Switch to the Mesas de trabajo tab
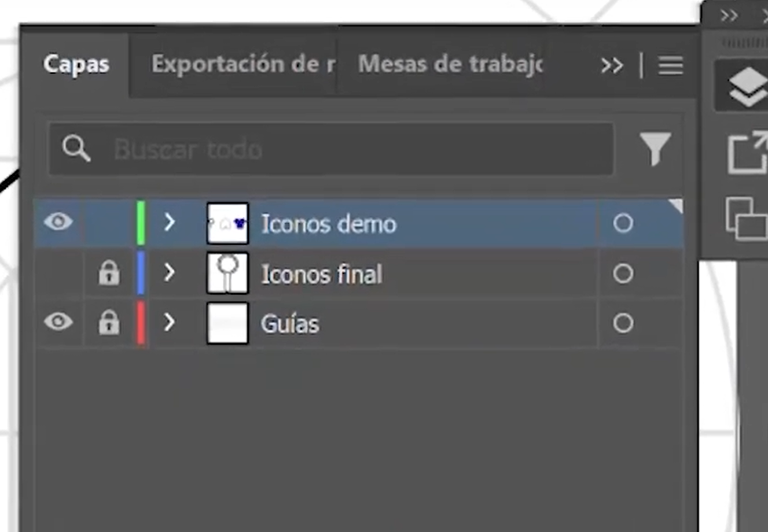Viewport: 768px width, 532px height. [450, 64]
